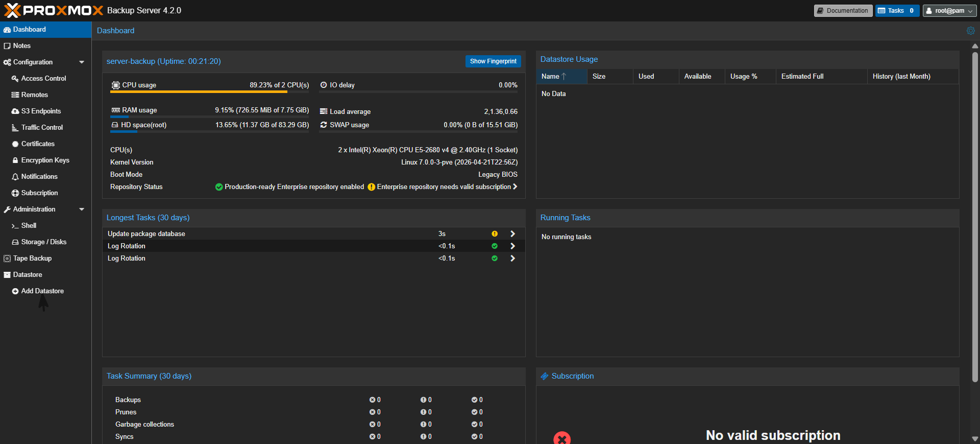This screenshot has height=444, width=980.
Task: Click Show Fingerprint button
Action: [493, 61]
